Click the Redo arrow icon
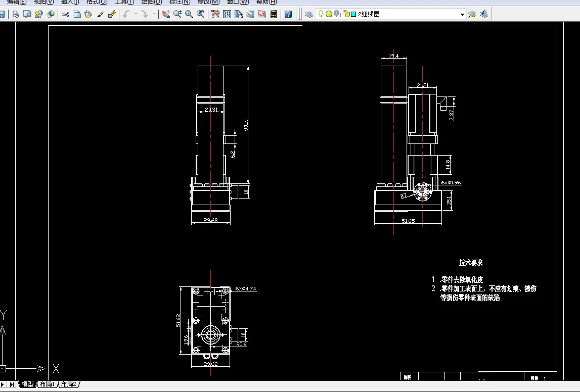580x392 pixels. point(145,14)
